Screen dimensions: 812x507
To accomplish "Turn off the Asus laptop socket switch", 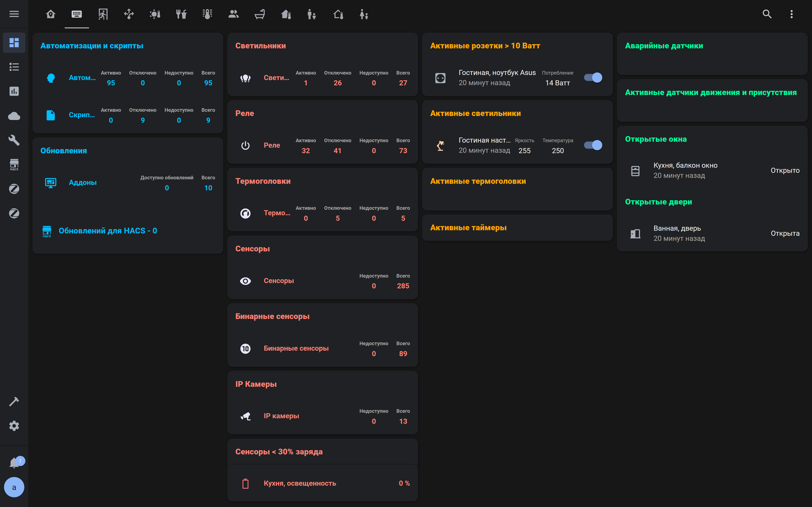I will pos(593,78).
